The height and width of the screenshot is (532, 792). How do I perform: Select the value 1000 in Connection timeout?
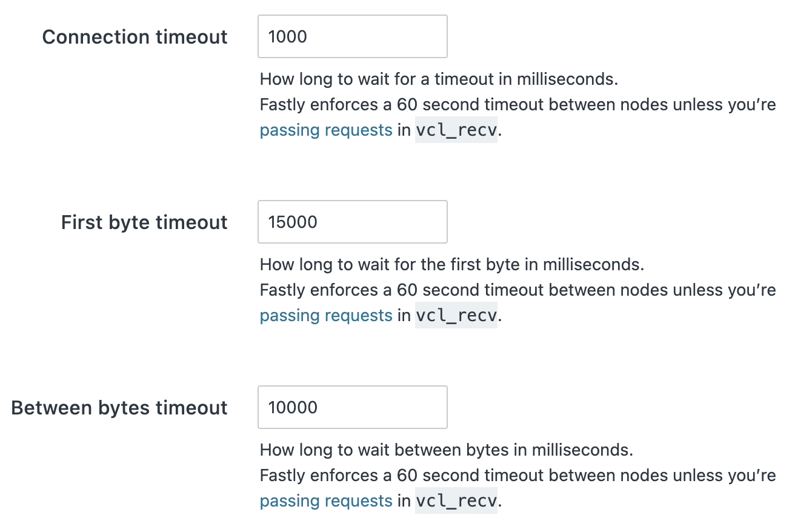point(288,36)
